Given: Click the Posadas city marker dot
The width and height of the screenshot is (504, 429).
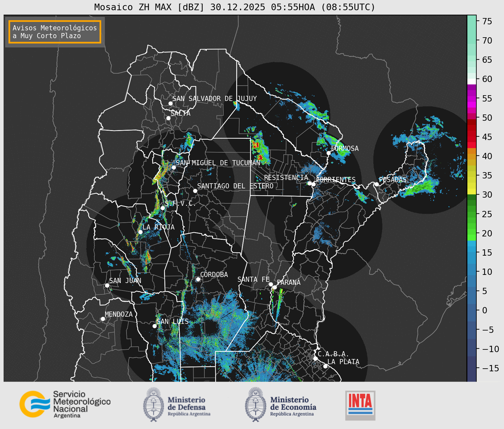Looking at the screenshot, I should coord(376,184).
